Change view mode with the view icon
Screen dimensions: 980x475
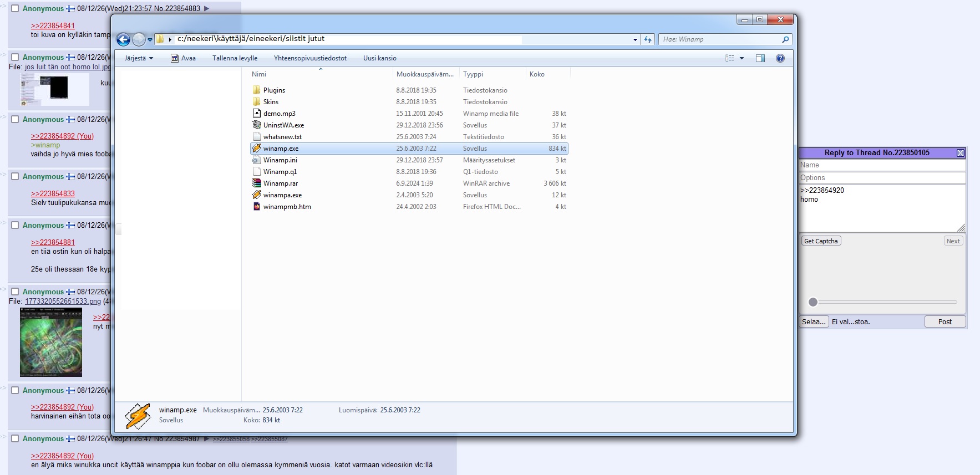coord(730,58)
